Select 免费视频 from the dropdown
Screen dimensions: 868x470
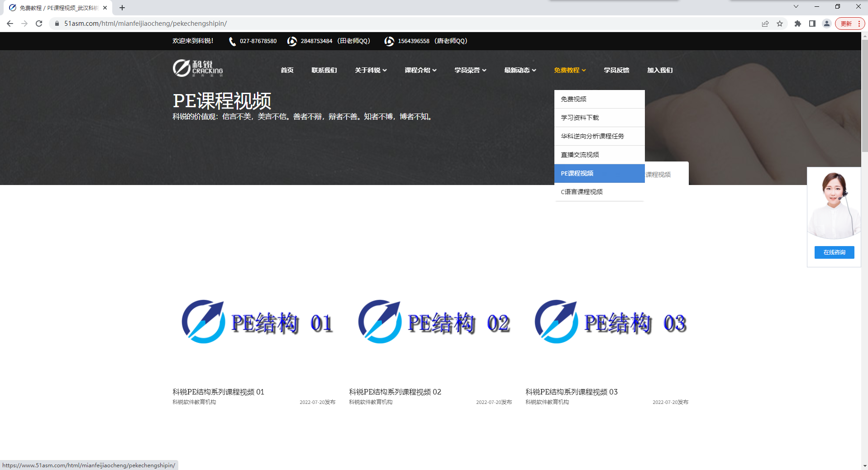pyautogui.click(x=599, y=99)
